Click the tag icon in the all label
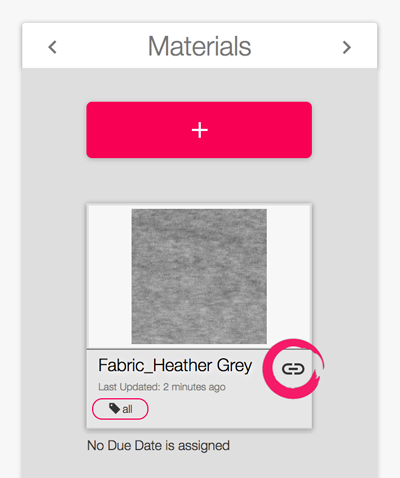 115,408
